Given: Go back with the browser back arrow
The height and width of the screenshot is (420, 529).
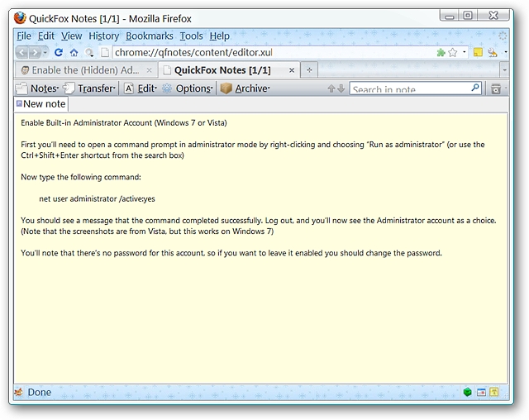Looking at the screenshot, I should click(21, 53).
